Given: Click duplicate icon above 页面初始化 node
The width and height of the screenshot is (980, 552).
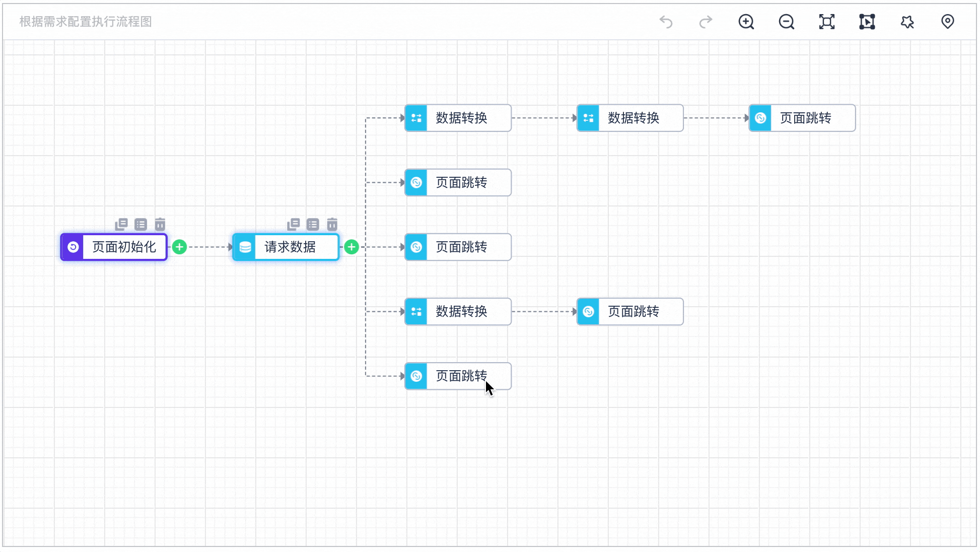Looking at the screenshot, I should (x=121, y=224).
